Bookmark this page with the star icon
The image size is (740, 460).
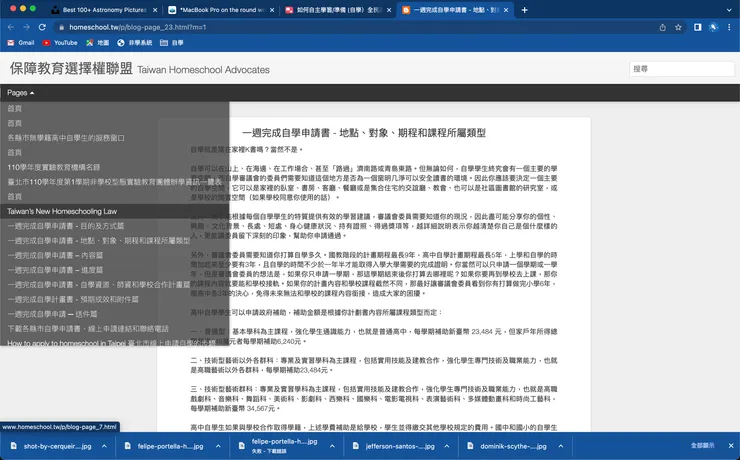click(678, 27)
